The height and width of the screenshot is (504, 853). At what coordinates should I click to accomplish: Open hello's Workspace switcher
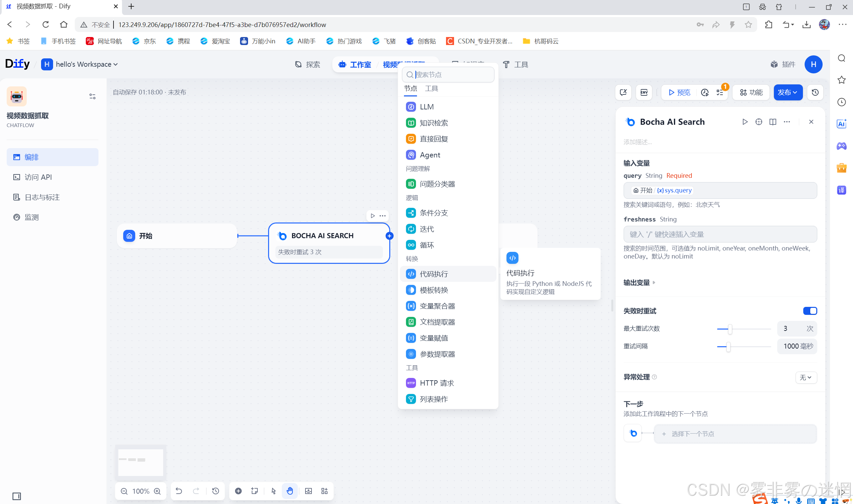(79, 64)
